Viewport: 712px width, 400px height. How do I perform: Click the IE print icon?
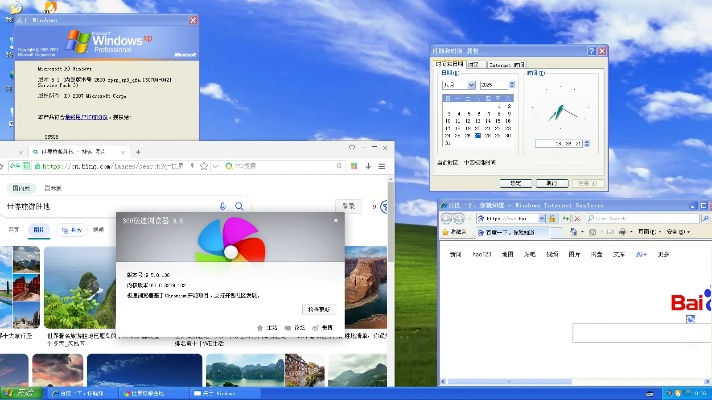coord(623,232)
